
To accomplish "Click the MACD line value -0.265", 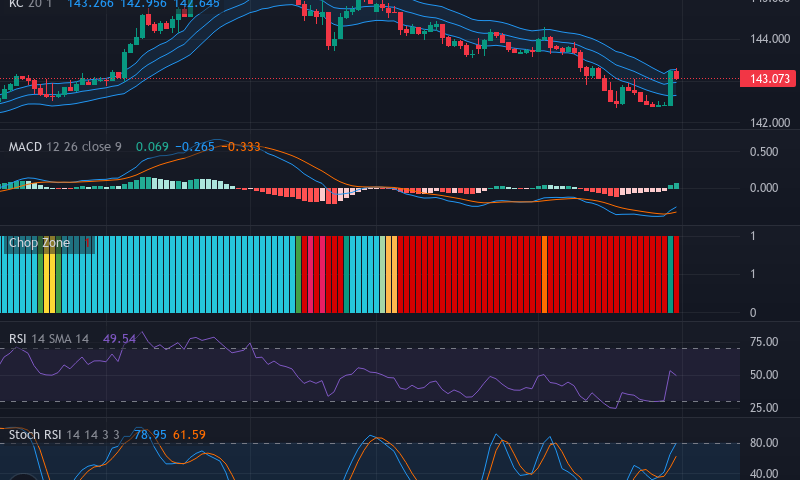I will tap(195, 147).
